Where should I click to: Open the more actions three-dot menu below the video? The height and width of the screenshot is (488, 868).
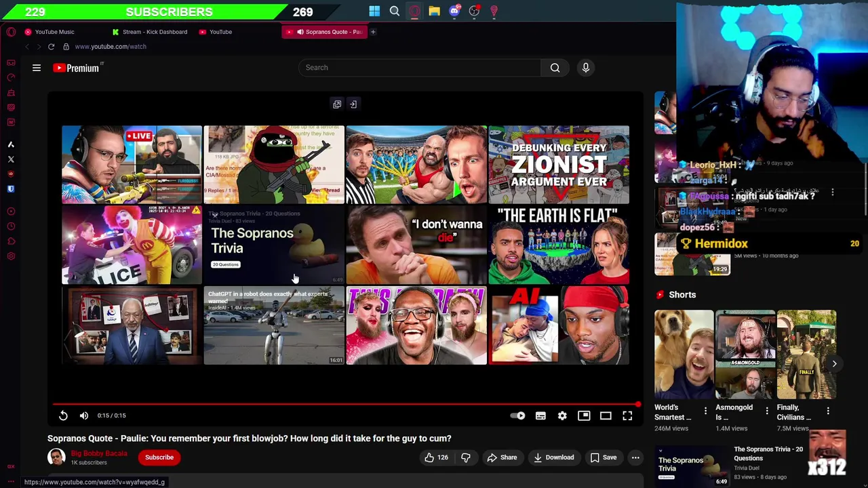635,457
